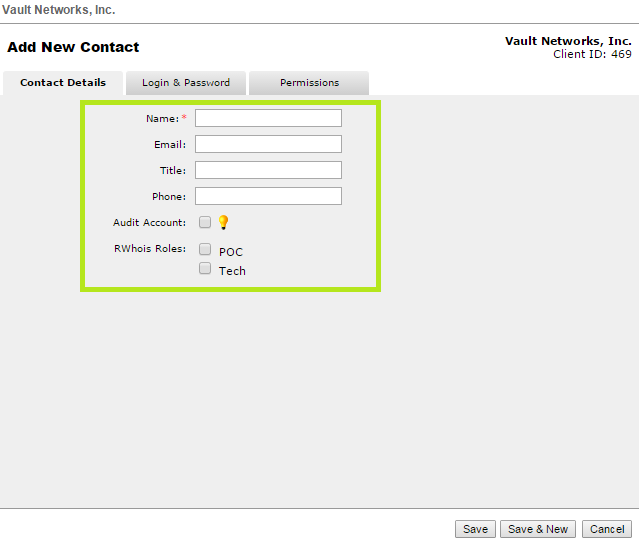639x543 pixels.
Task: Switch to the Contact Details tab
Action: [63, 83]
